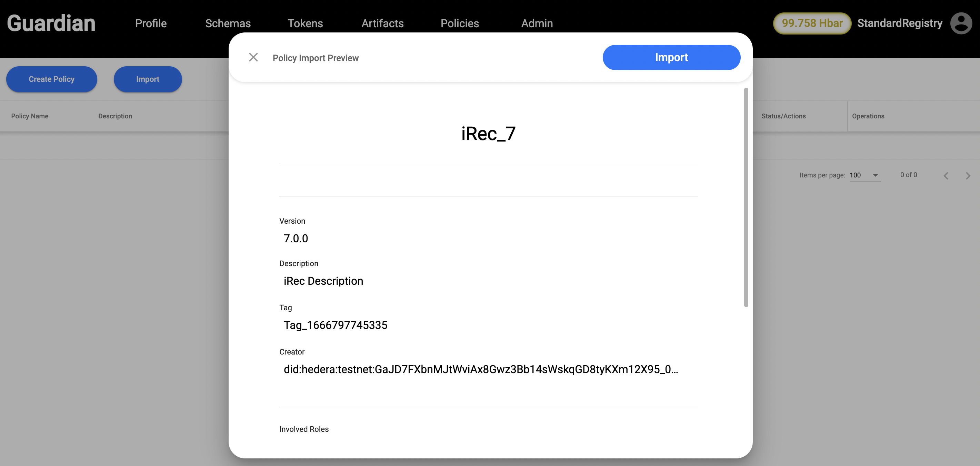Click the truncated Creator DID text
Screen dimensions: 980x466
[480, 369]
